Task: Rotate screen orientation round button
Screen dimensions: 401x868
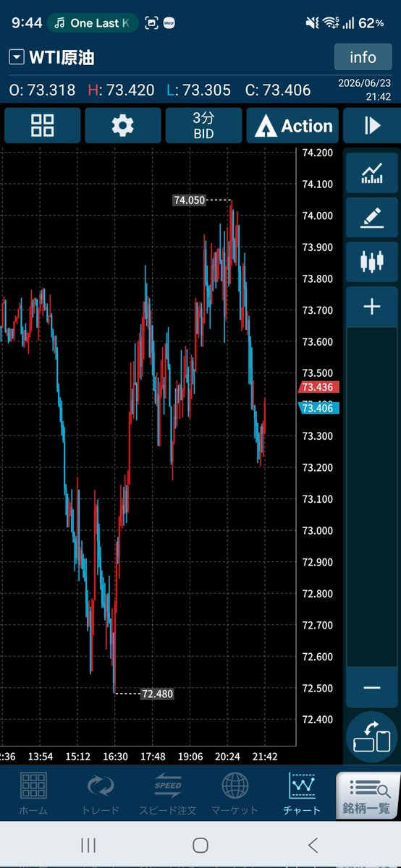Action: point(372,736)
